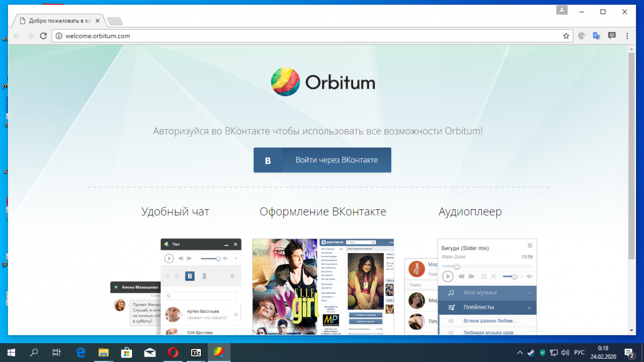Launch Microsoft Edge from the taskbar
Viewport: 644px width, 362px height.
click(x=81, y=352)
